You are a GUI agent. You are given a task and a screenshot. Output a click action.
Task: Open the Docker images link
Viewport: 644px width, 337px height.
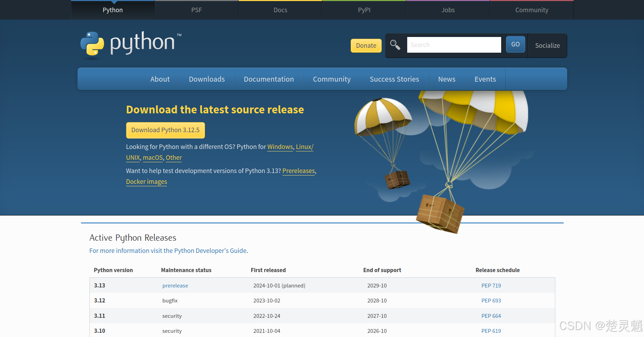point(146,182)
